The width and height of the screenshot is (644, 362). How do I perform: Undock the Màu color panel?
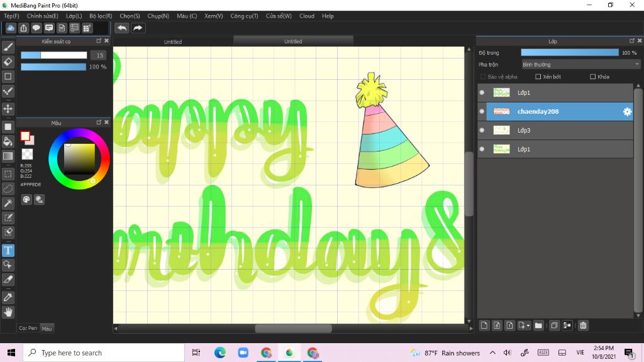click(x=99, y=123)
